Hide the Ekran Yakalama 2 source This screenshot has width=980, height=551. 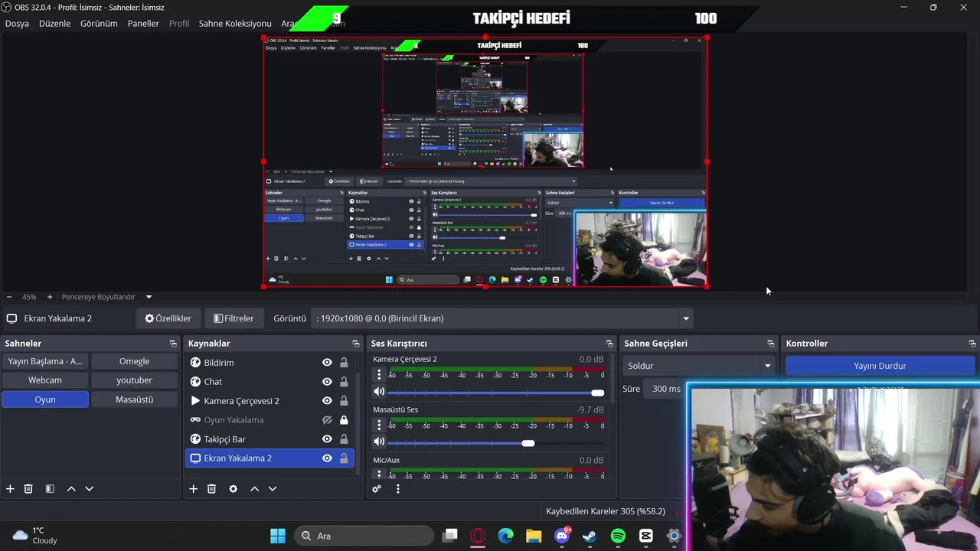coord(327,458)
